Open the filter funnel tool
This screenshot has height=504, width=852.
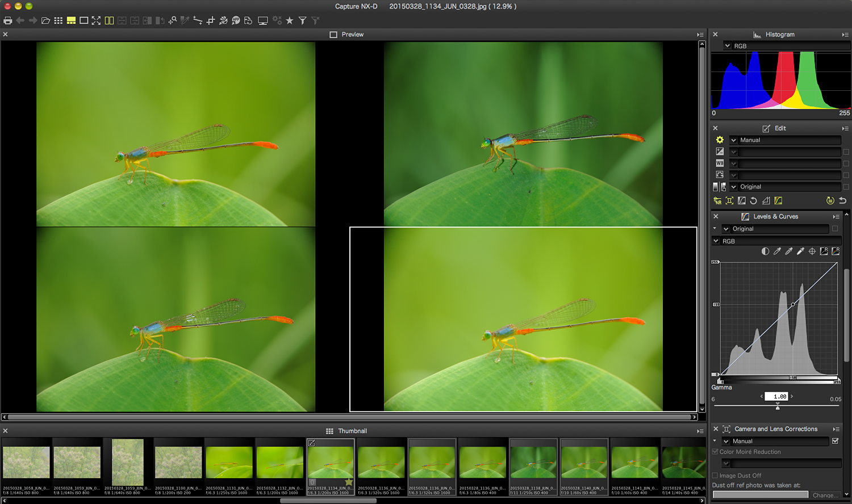303,20
